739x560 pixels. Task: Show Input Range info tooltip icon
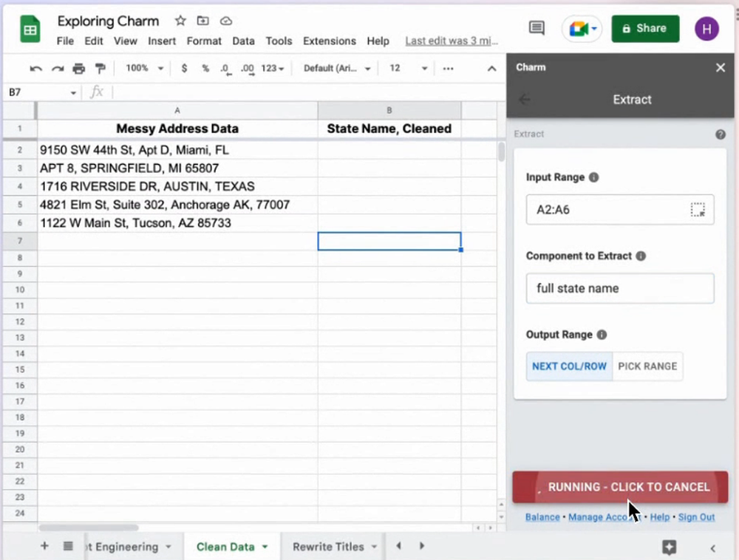coord(594,177)
